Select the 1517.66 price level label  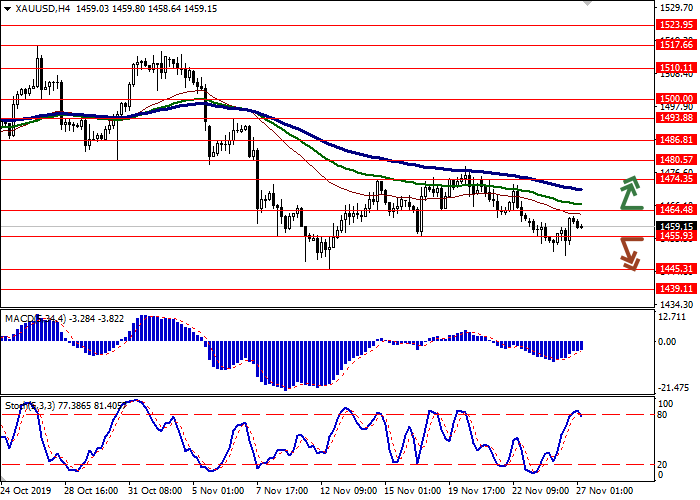coord(677,45)
